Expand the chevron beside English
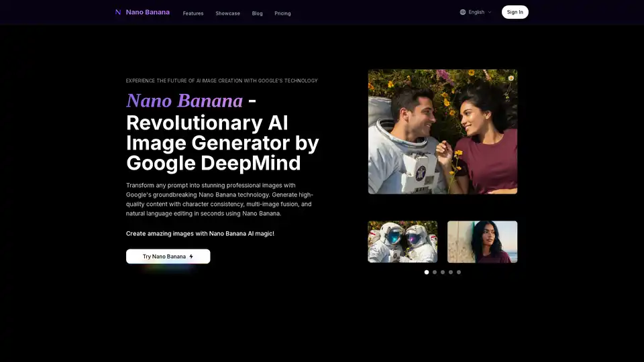Image resolution: width=644 pixels, height=362 pixels. click(x=490, y=12)
